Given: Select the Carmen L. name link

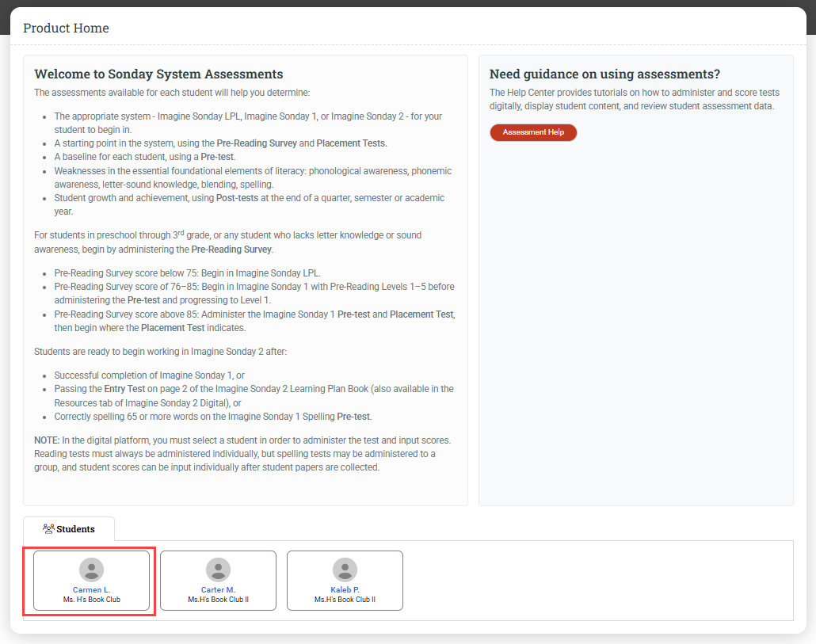Looking at the screenshot, I should pyautogui.click(x=92, y=590).
